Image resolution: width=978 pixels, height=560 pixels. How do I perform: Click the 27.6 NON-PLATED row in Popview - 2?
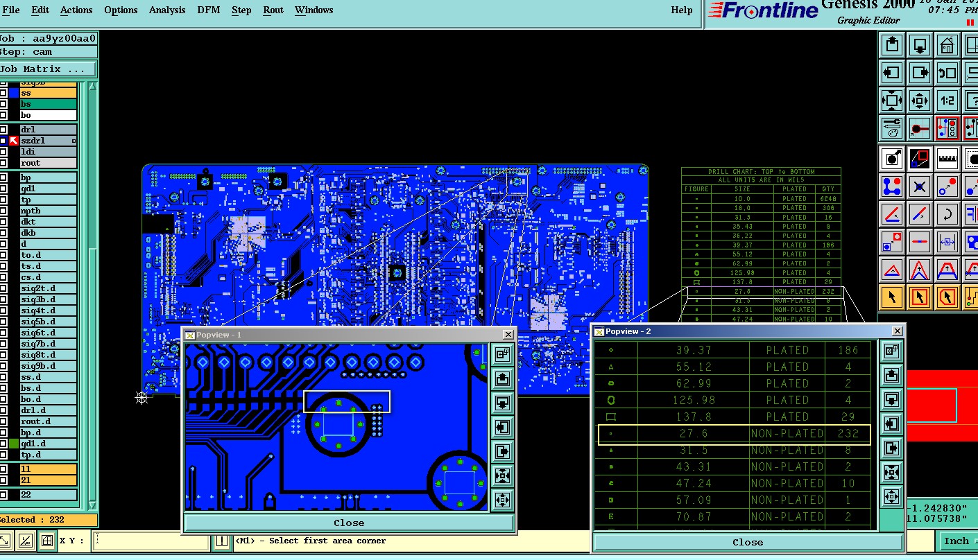(734, 434)
